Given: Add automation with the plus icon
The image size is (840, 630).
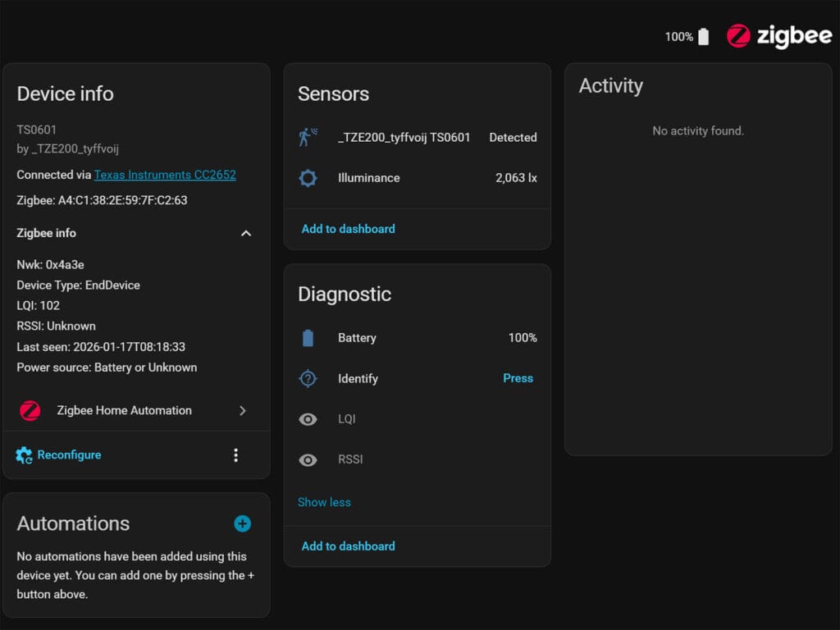Looking at the screenshot, I should click(x=242, y=523).
